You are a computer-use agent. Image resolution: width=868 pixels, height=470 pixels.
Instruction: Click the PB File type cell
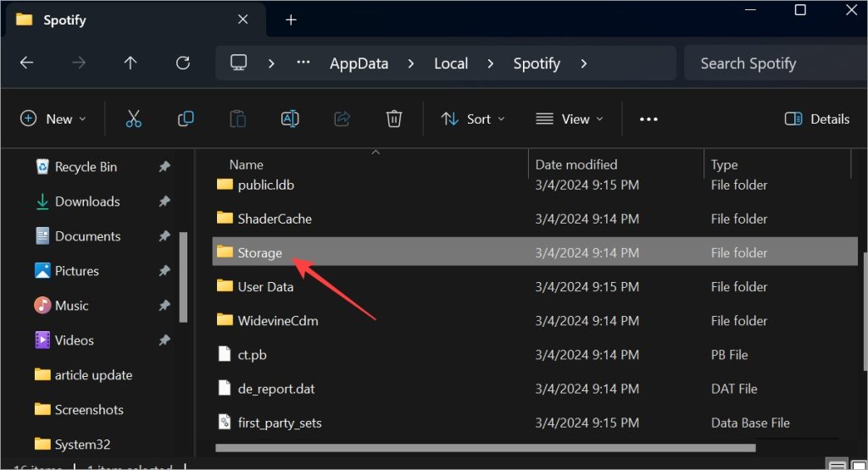click(x=729, y=355)
